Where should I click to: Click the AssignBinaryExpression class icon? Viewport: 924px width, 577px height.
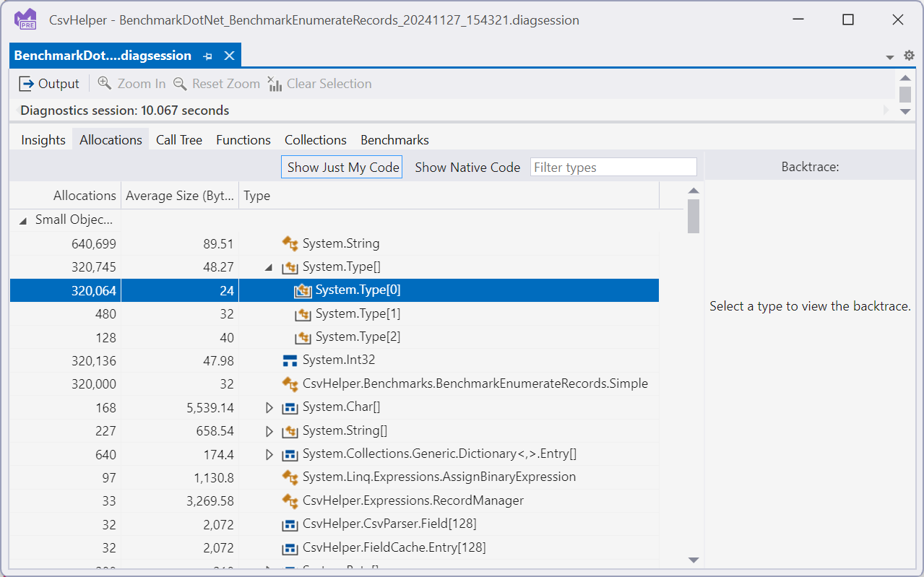click(290, 477)
